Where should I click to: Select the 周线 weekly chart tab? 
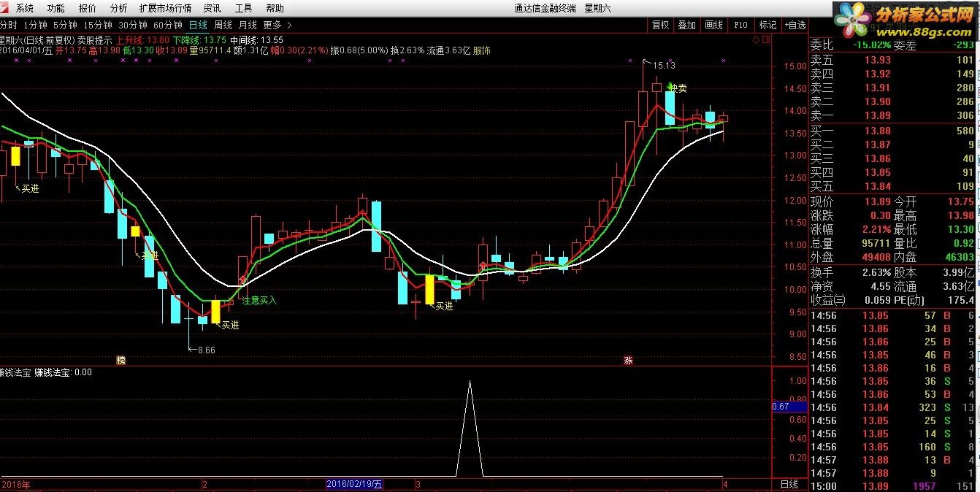coord(223,24)
